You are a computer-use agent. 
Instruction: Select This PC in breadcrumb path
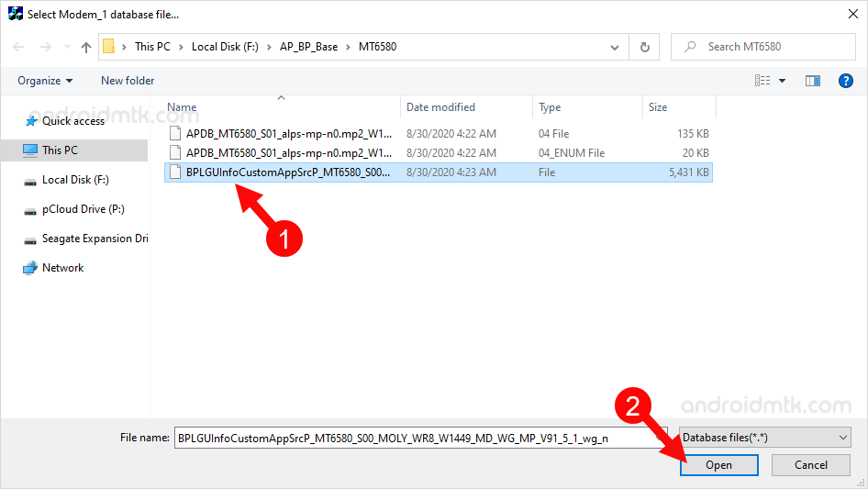click(x=152, y=47)
